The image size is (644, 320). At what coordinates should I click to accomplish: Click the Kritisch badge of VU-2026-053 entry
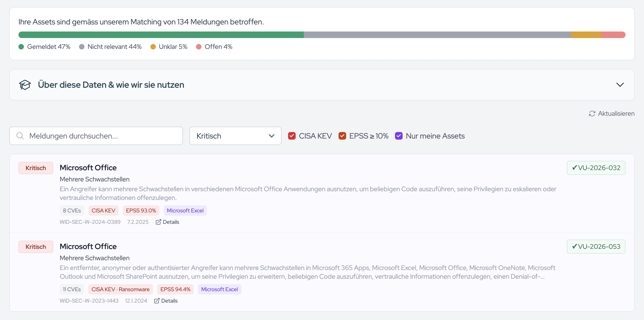pyautogui.click(x=36, y=247)
